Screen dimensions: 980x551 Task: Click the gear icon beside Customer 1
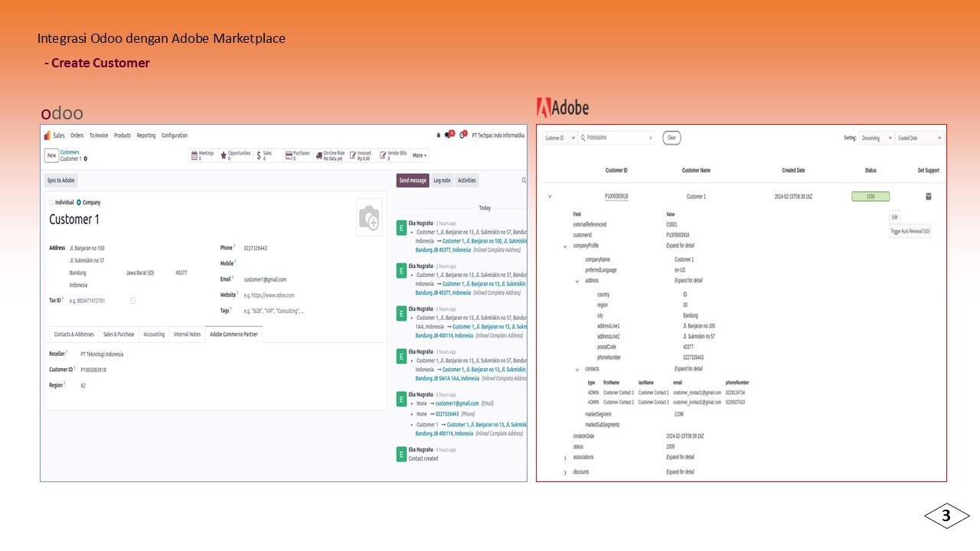(86, 159)
